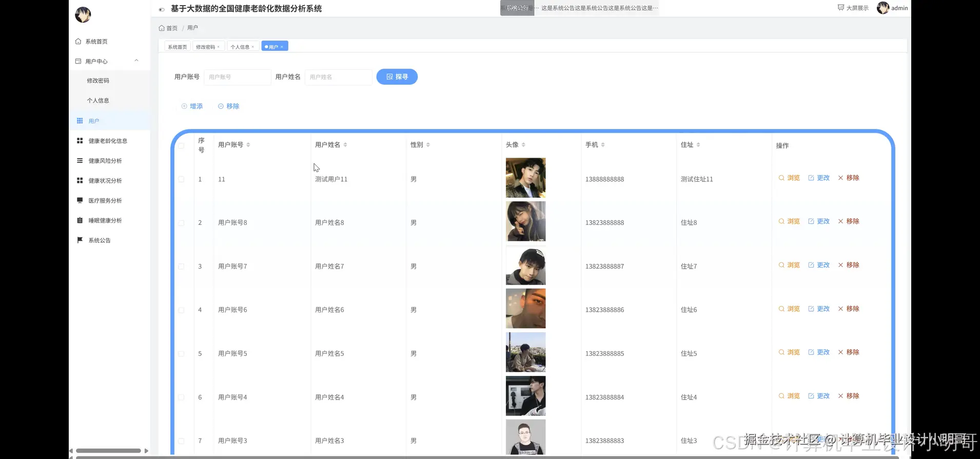
Task: Check the checkbox for row 4
Action: (181, 310)
